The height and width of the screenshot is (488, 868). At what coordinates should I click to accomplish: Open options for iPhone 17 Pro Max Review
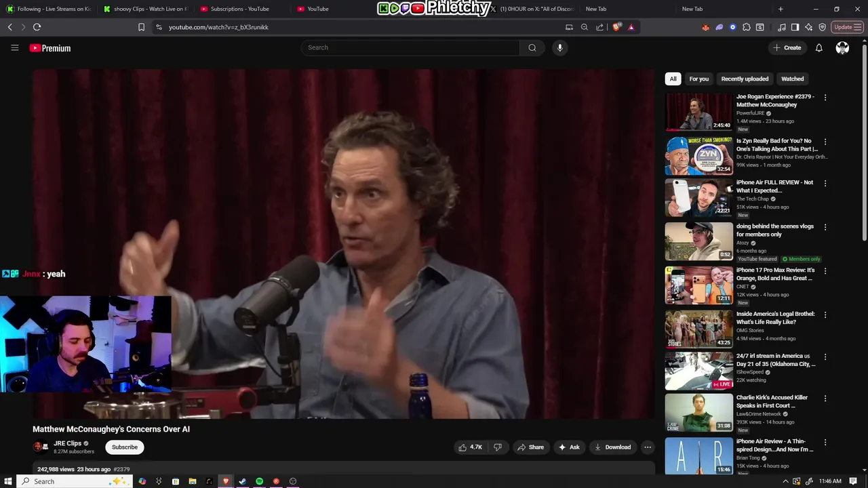pos(825,270)
